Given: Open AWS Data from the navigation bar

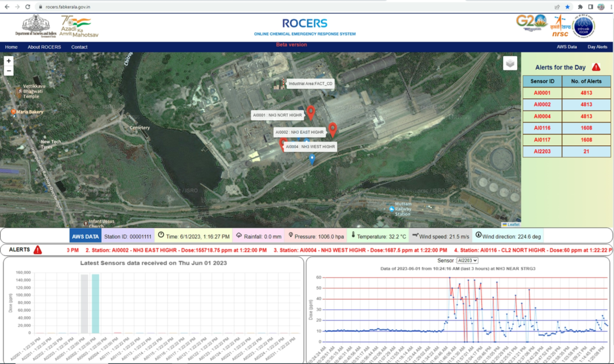Looking at the screenshot, I should (x=566, y=47).
